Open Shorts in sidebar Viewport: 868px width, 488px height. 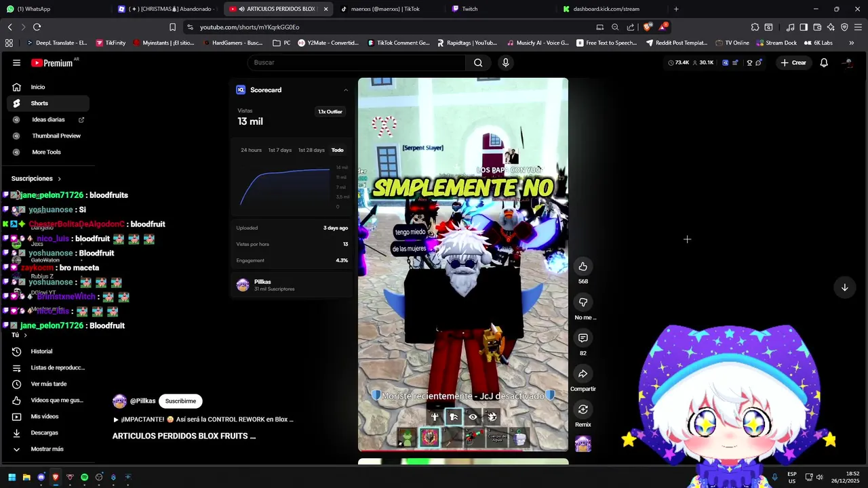tap(47, 103)
